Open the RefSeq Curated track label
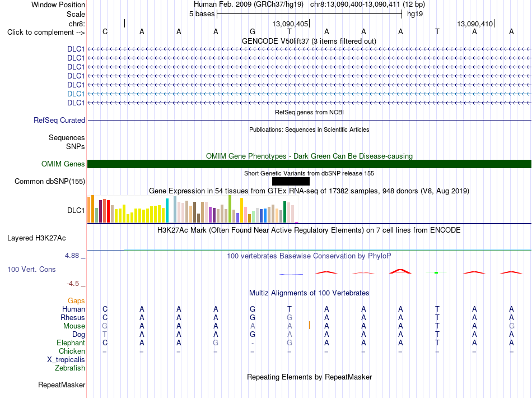Screen dimensions: 532x398 coord(59,120)
